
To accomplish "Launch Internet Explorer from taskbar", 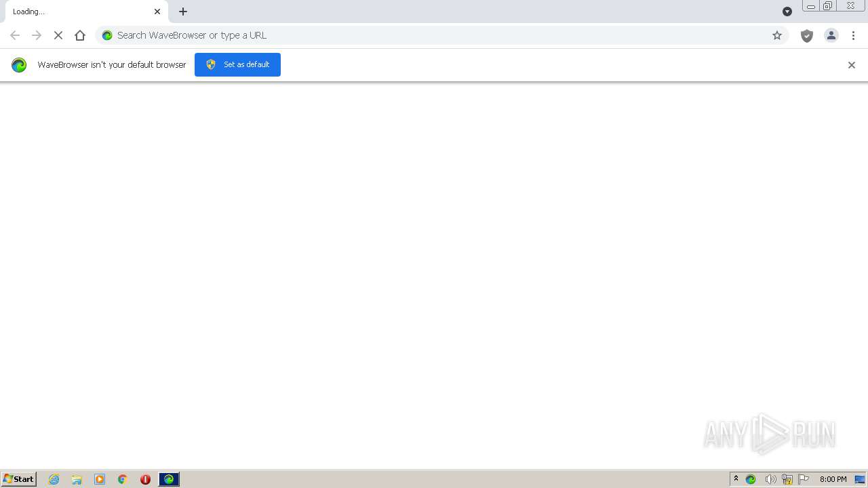I will click(54, 479).
